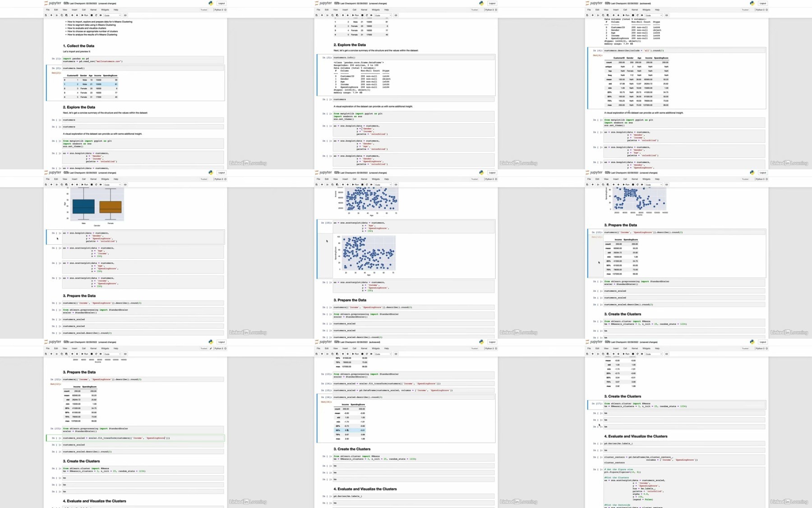This screenshot has width=812, height=508.
Task: Cut cell in notebook with In [12] selected
Action: (598, 185)
